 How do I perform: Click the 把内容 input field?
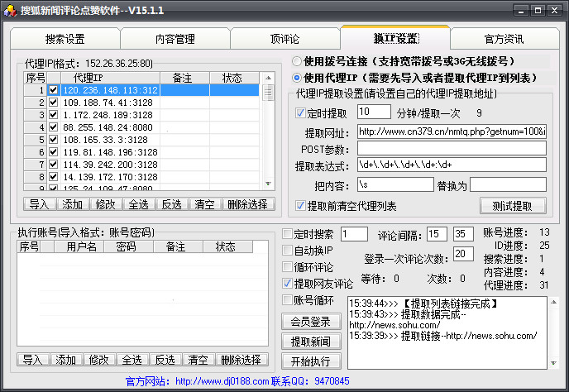coord(395,184)
